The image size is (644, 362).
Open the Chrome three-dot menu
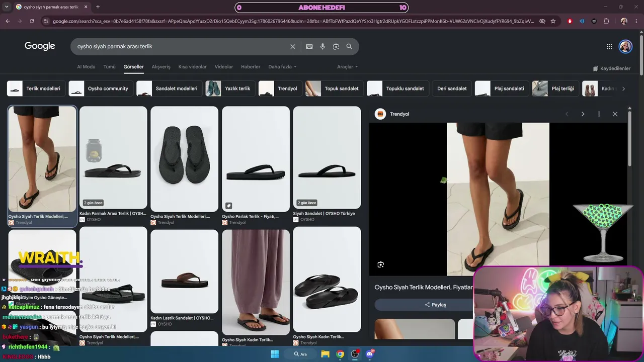click(x=636, y=21)
